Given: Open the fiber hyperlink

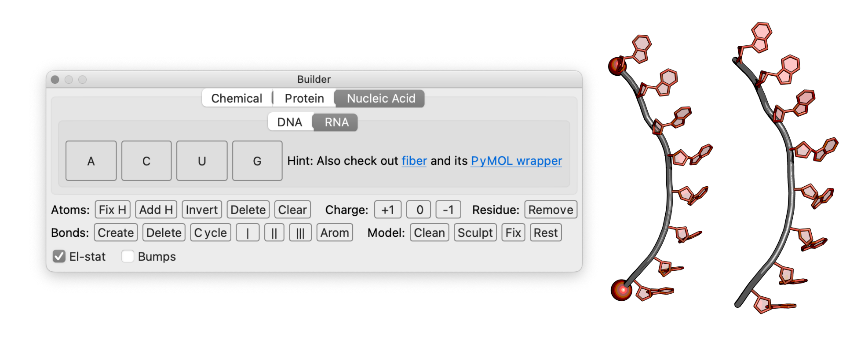Looking at the screenshot, I should 414,161.
